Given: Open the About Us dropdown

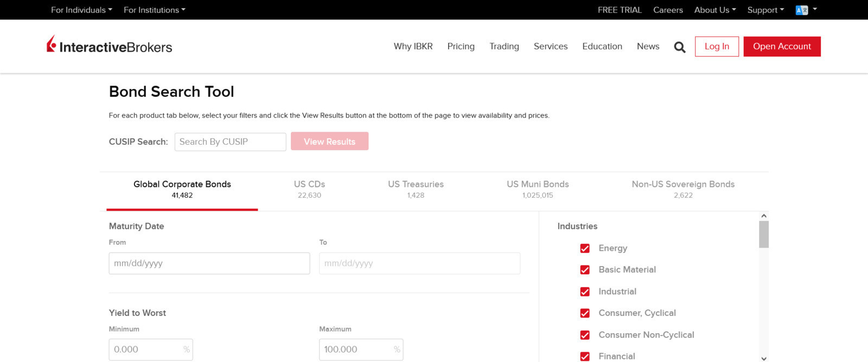Looking at the screenshot, I should 715,10.
